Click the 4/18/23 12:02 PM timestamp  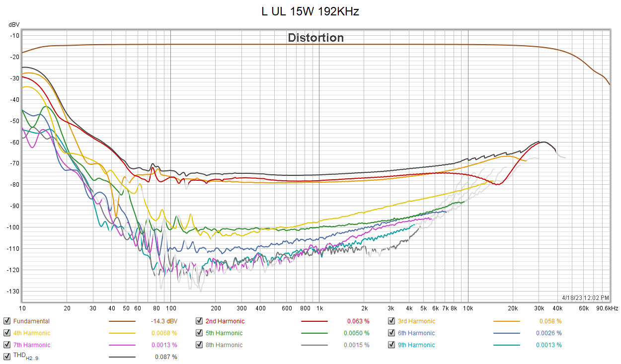click(586, 298)
